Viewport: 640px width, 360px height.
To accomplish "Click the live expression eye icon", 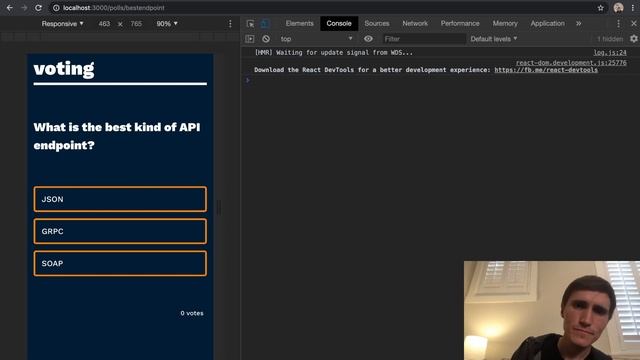I will 368,39.
